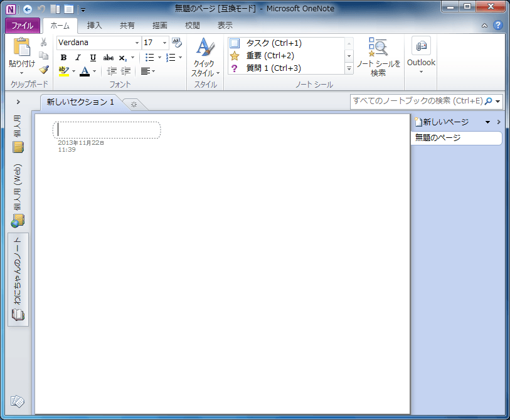Minimize the ribbon with caret icon
510x420 pixels.
[484, 25]
